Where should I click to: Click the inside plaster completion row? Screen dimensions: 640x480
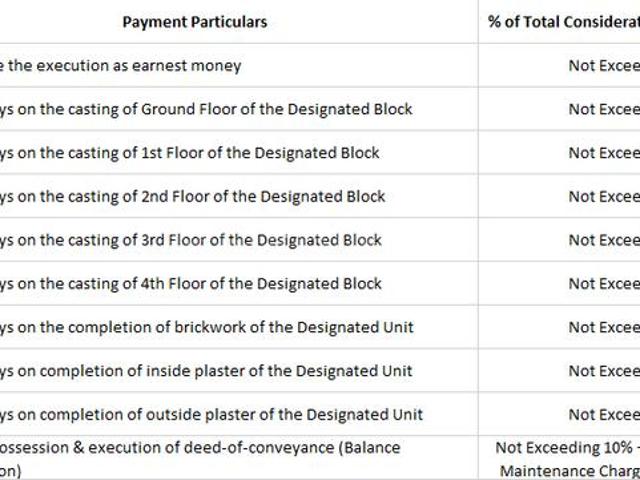pyautogui.click(x=206, y=371)
